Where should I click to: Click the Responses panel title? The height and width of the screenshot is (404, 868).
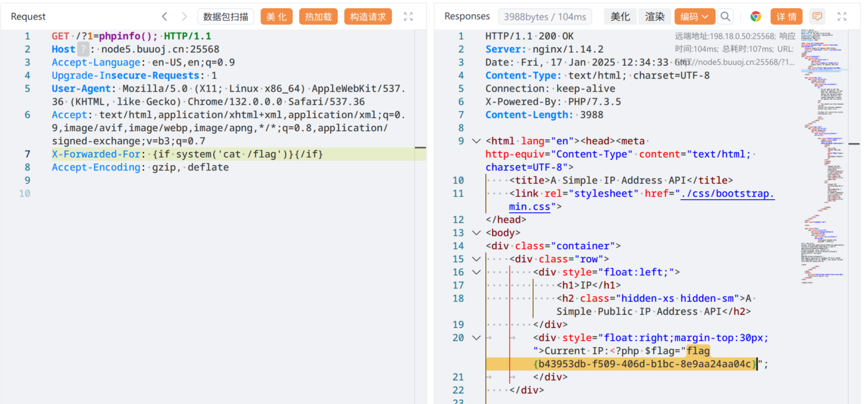point(467,16)
